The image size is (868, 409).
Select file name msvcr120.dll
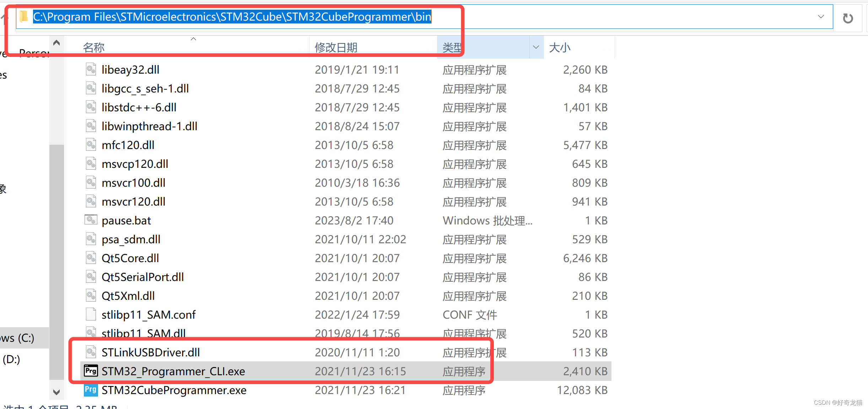(134, 202)
